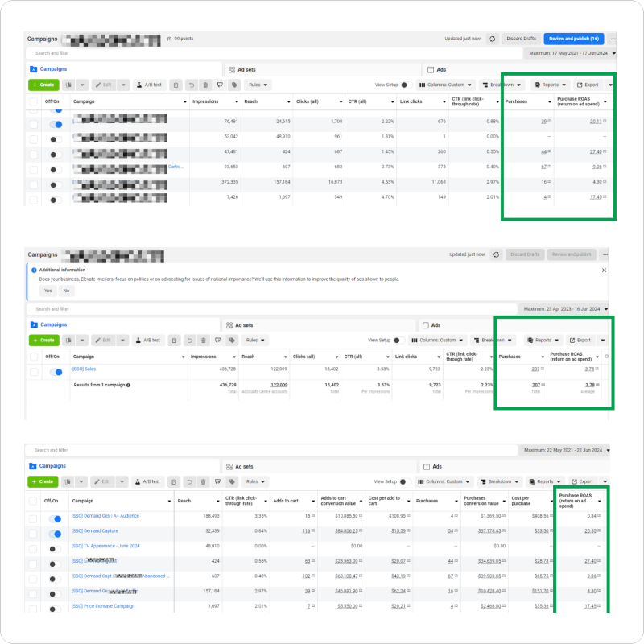This screenshot has width=644, height=644.
Task: Open date range dropdown showing 17 May 2021 - 17 Jun 2024
Action: point(572,53)
